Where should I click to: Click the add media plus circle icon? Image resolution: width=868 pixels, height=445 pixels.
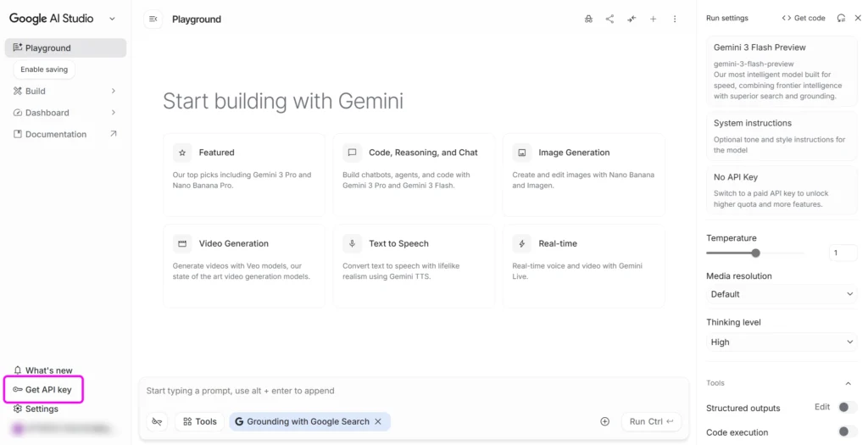coord(604,421)
